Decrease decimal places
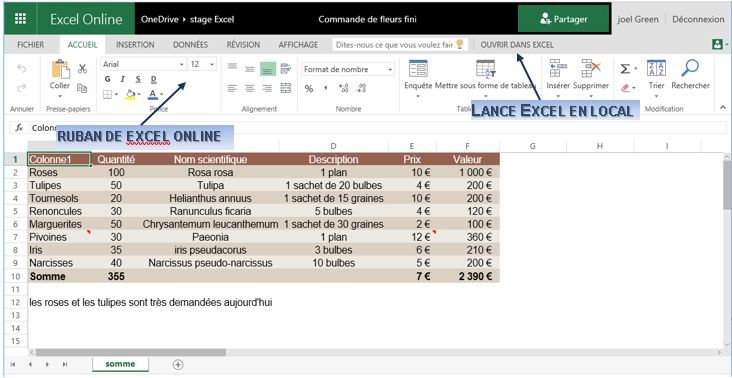The width and height of the screenshot is (732, 378). pos(361,88)
